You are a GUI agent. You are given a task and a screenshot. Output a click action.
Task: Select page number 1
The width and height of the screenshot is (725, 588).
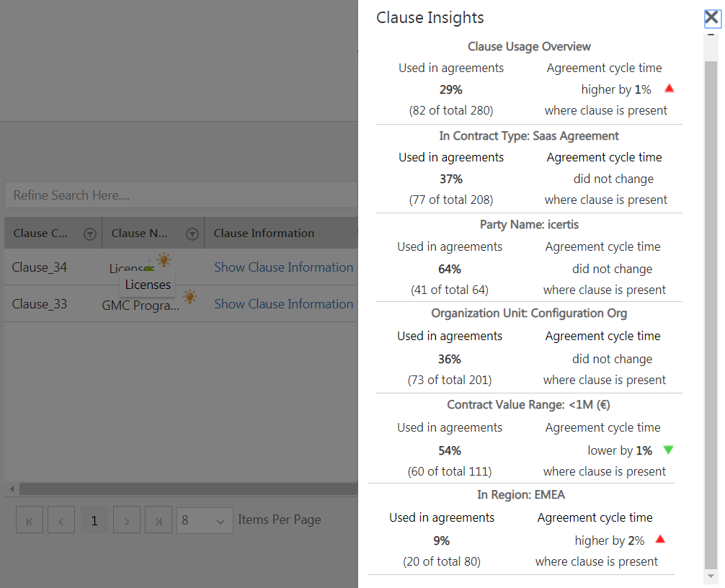94,520
